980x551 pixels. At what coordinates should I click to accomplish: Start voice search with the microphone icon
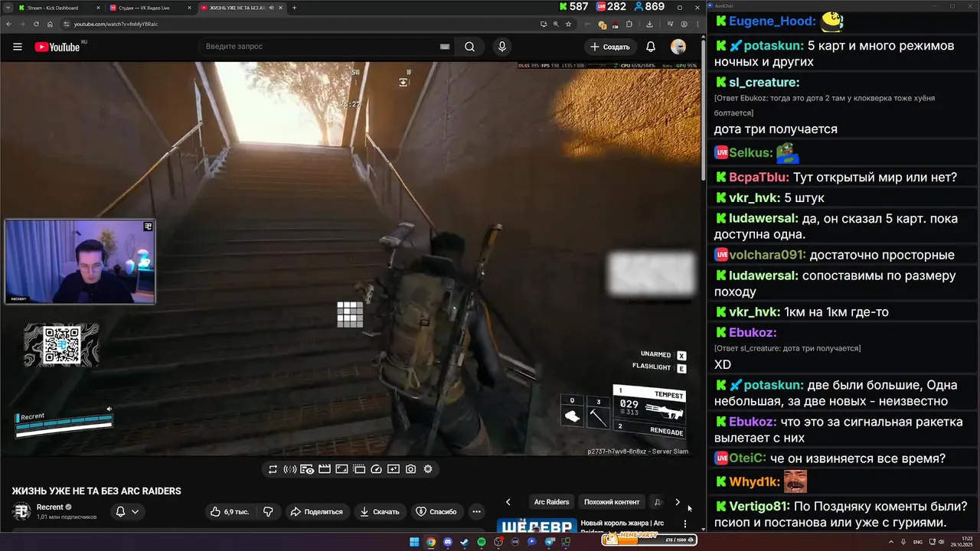coord(502,47)
